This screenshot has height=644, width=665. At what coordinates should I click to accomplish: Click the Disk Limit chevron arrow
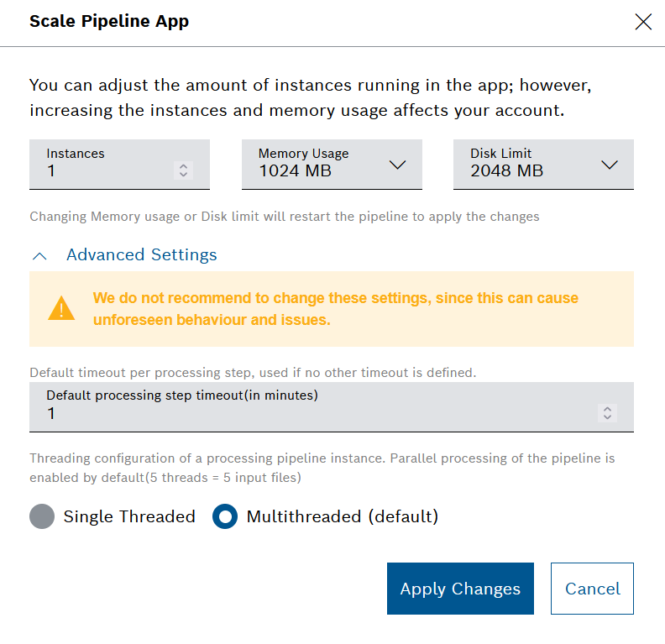pyautogui.click(x=610, y=165)
